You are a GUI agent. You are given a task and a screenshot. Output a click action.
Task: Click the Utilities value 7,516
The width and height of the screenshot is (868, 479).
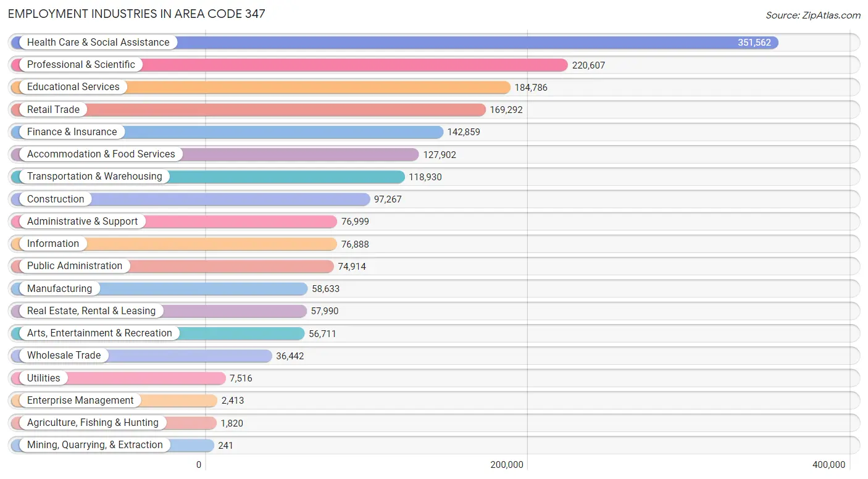click(x=240, y=378)
